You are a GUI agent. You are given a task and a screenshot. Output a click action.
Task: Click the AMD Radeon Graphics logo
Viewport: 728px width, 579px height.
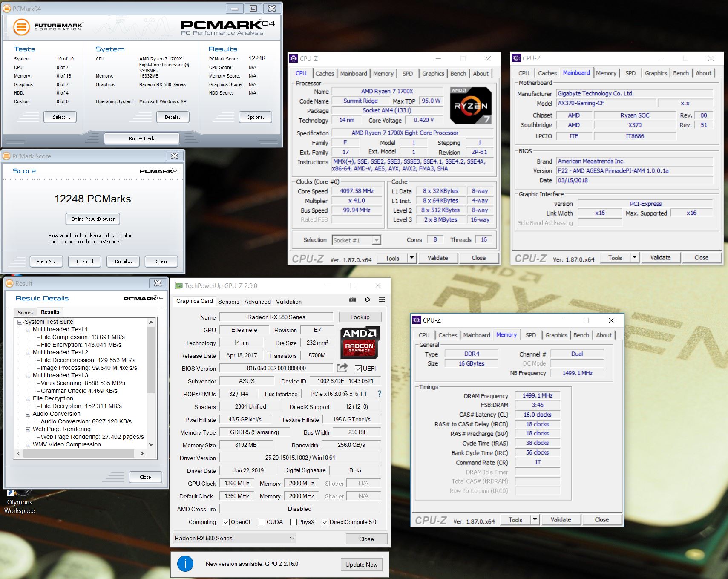(360, 342)
